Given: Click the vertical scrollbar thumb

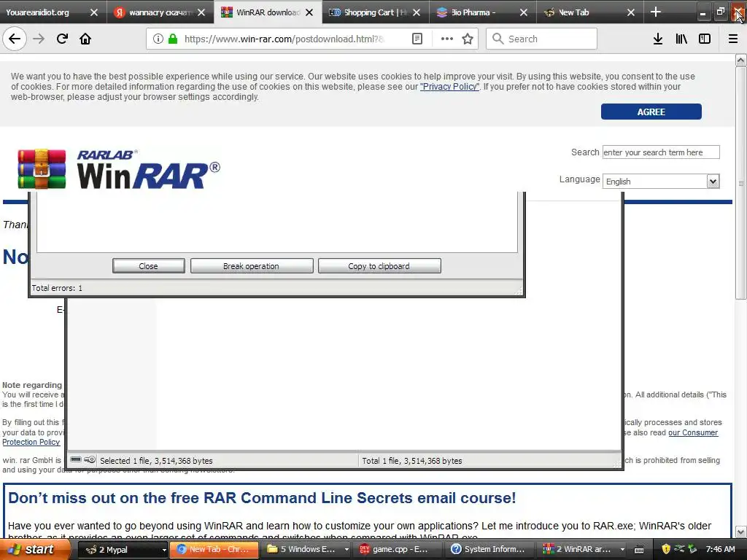Looking at the screenshot, I should point(740,183).
